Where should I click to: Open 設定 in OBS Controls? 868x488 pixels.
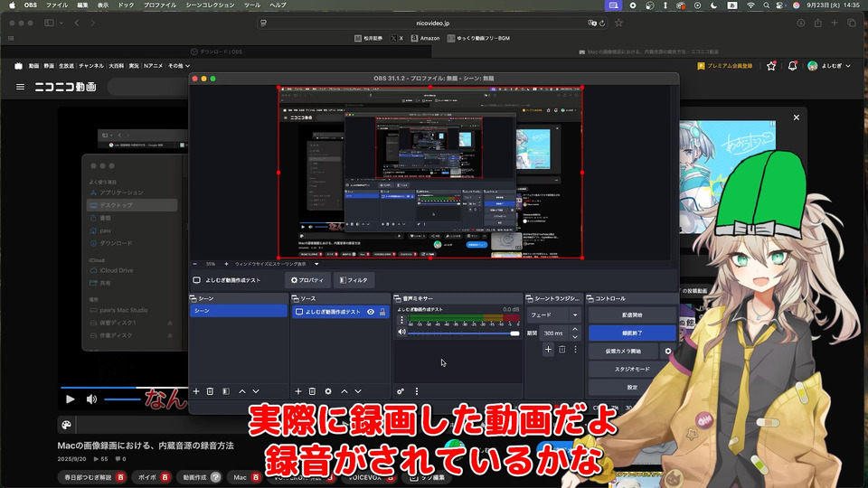pos(632,388)
